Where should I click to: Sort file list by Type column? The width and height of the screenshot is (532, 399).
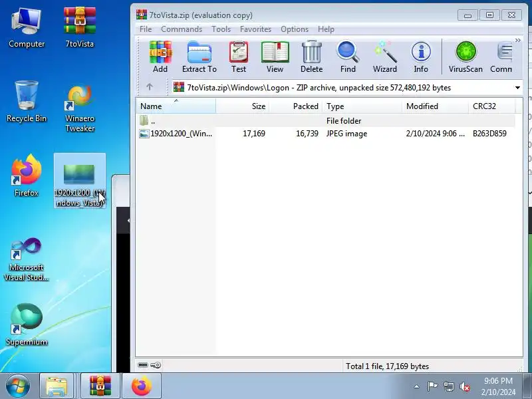pos(362,106)
